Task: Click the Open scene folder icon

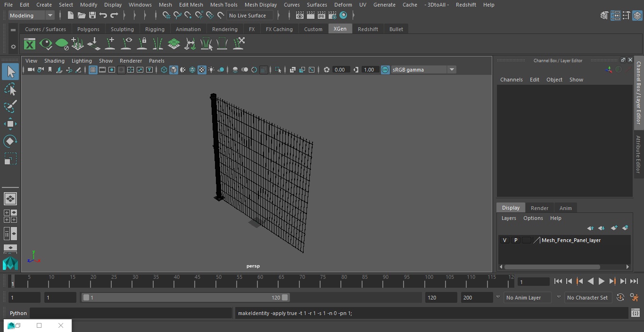Action: tap(81, 16)
